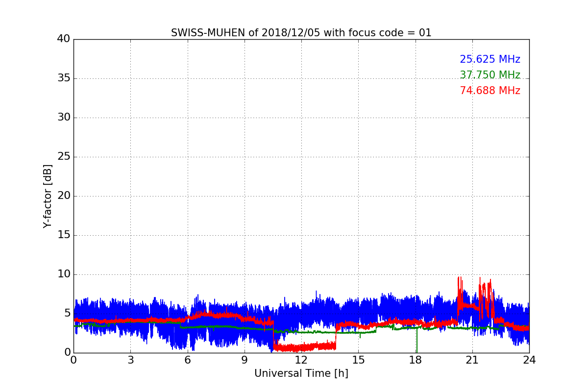Select the green 37.750 MHz legend label

(490, 75)
